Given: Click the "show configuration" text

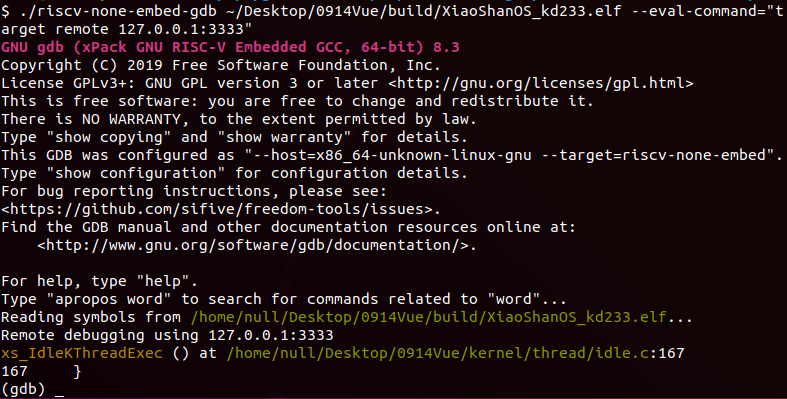Looking at the screenshot, I should [136, 174].
